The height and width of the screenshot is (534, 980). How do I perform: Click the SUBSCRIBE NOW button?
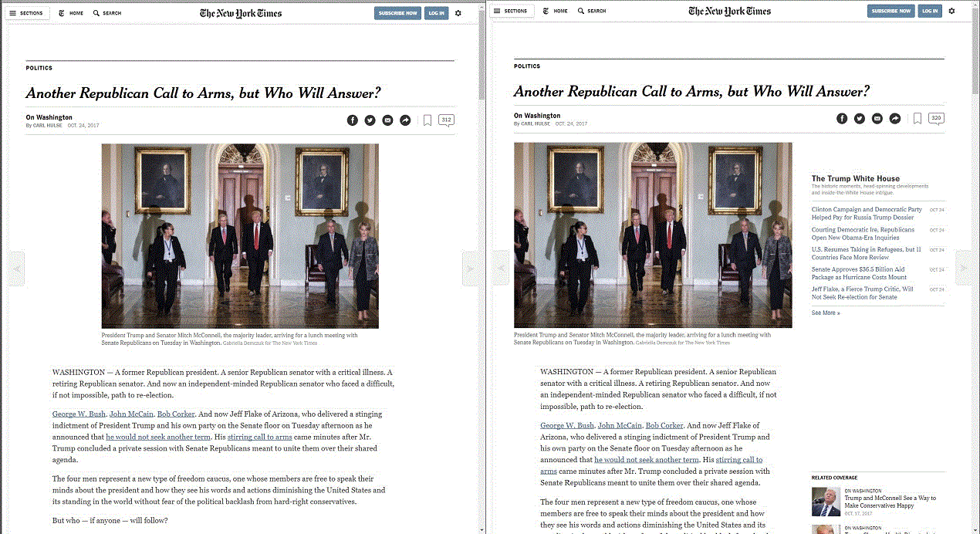[397, 13]
